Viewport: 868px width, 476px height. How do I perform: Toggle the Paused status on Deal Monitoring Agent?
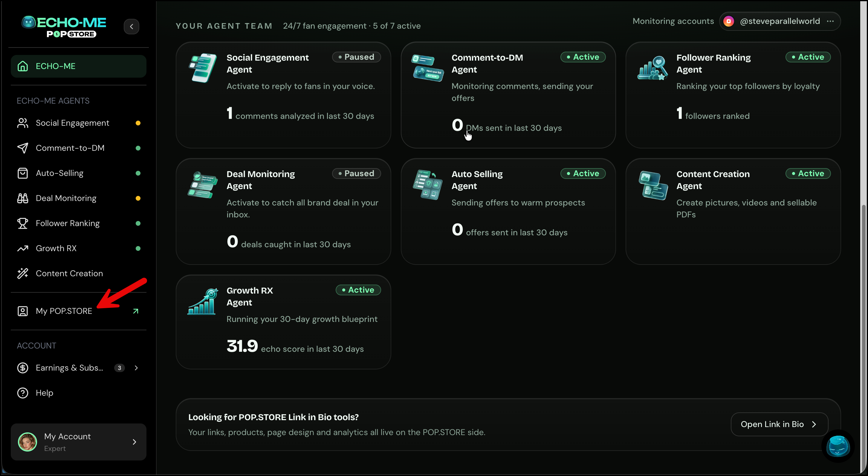click(x=357, y=173)
